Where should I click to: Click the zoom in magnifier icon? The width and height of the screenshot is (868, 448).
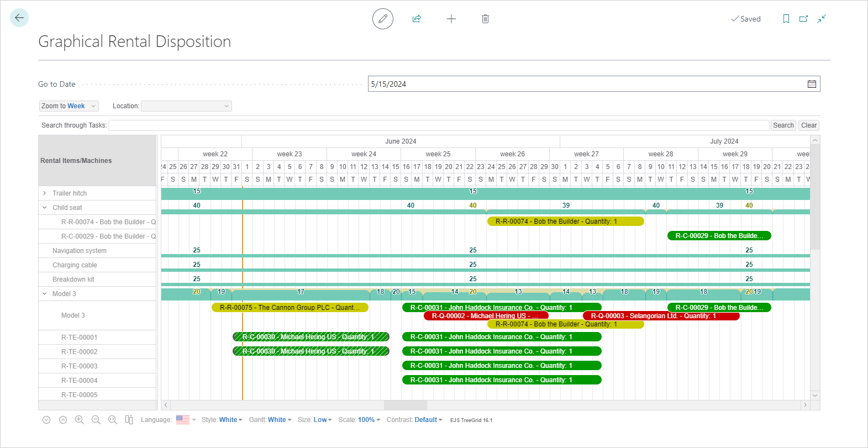tap(79, 420)
